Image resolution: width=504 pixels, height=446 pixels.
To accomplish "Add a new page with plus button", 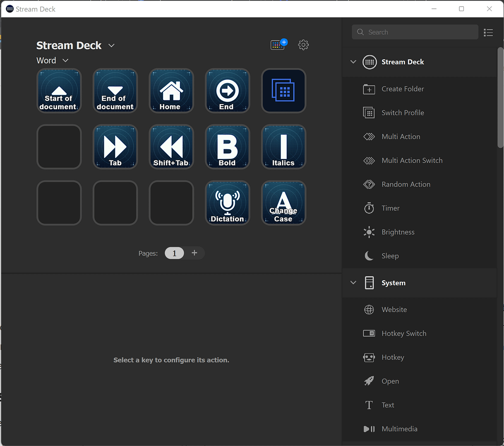I will [x=194, y=253].
